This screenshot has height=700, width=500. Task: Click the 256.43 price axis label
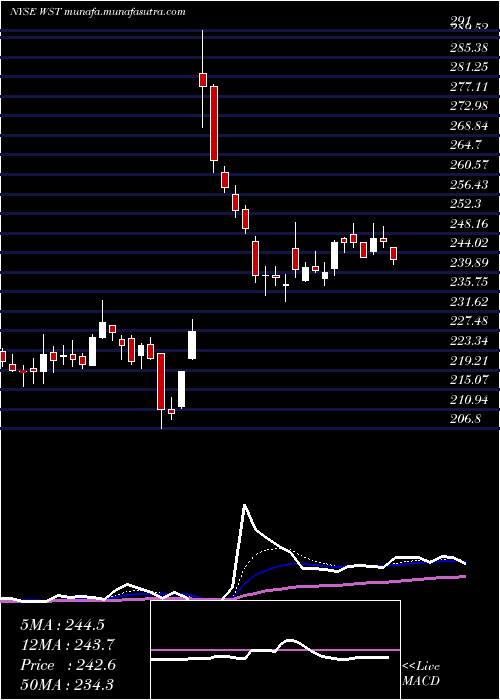(x=470, y=184)
